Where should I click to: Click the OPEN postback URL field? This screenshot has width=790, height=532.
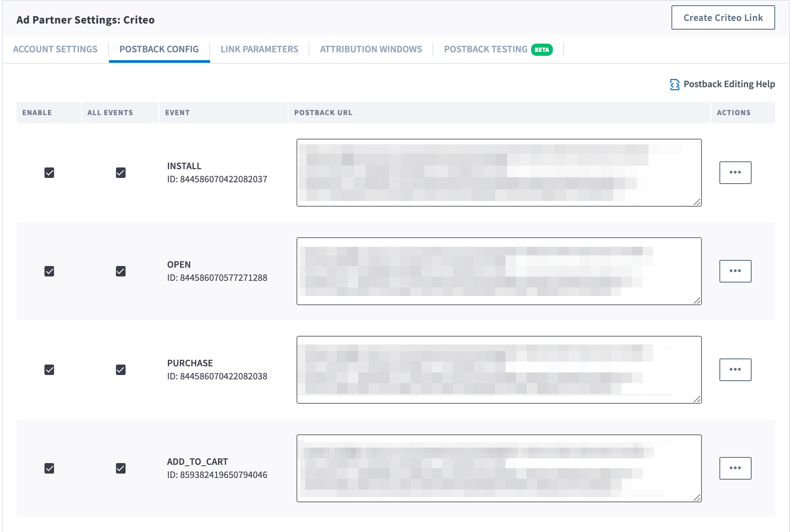pyautogui.click(x=499, y=271)
